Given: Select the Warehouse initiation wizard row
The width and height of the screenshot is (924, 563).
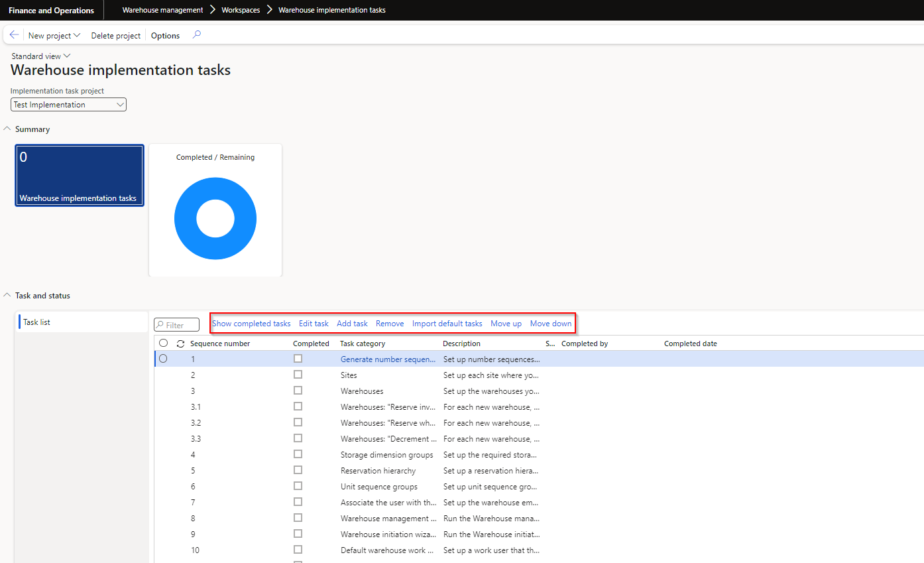Looking at the screenshot, I should point(539,534).
